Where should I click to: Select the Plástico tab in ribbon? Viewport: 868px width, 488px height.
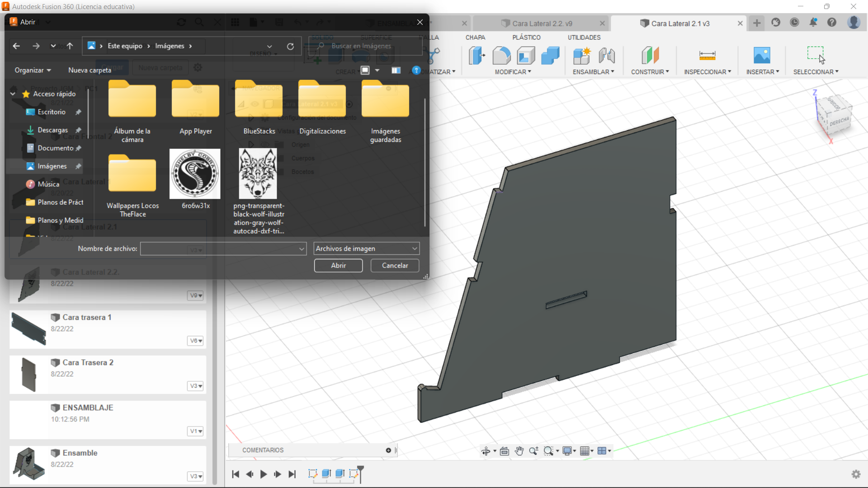pos(526,37)
